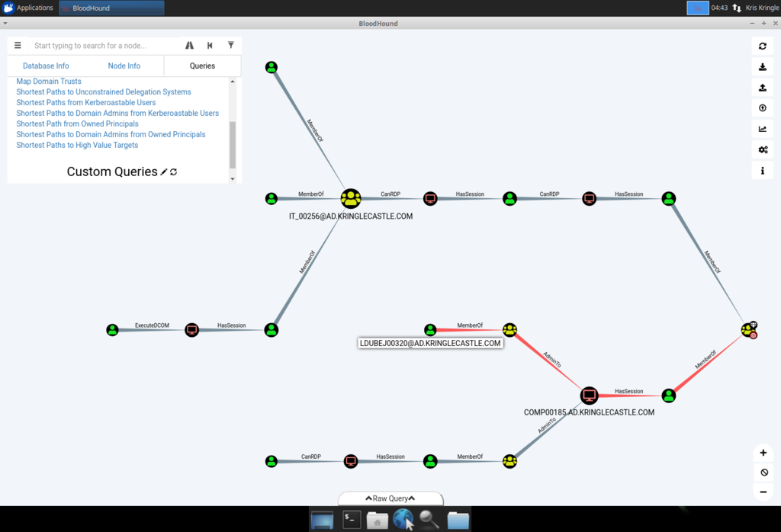The image size is (781, 532).
Task: Run Shortest Paths to Unconstrained Delegation Systems
Action: click(x=104, y=91)
